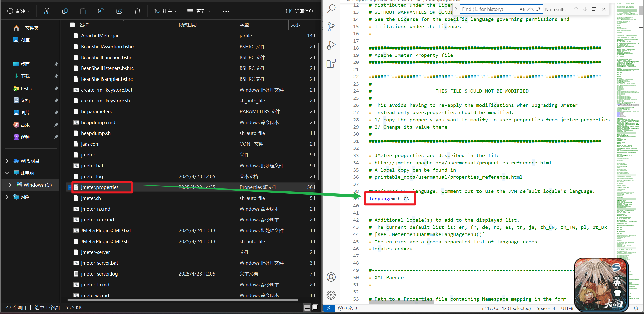Toggle Match Case in Find widget
This screenshot has width=644, height=314.
coord(522,9)
